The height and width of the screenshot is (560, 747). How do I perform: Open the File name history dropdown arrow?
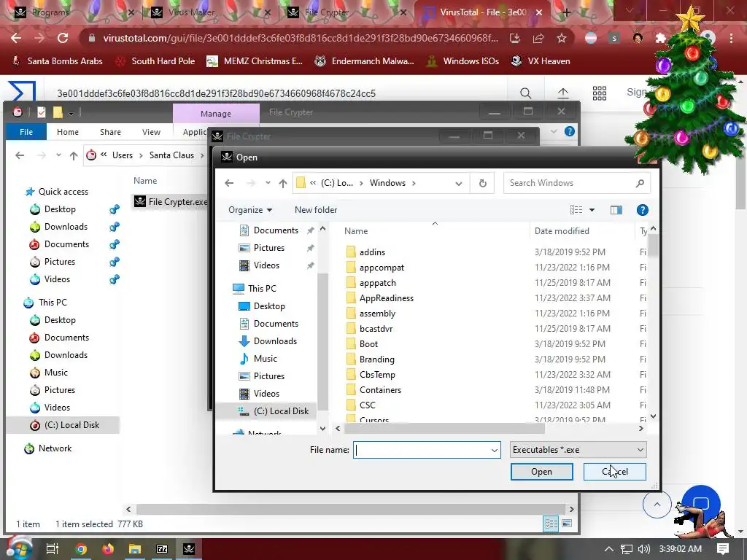point(495,450)
